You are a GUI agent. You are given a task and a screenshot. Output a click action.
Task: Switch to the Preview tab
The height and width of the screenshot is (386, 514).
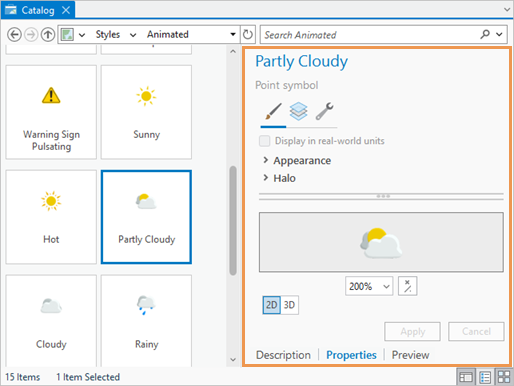point(410,355)
